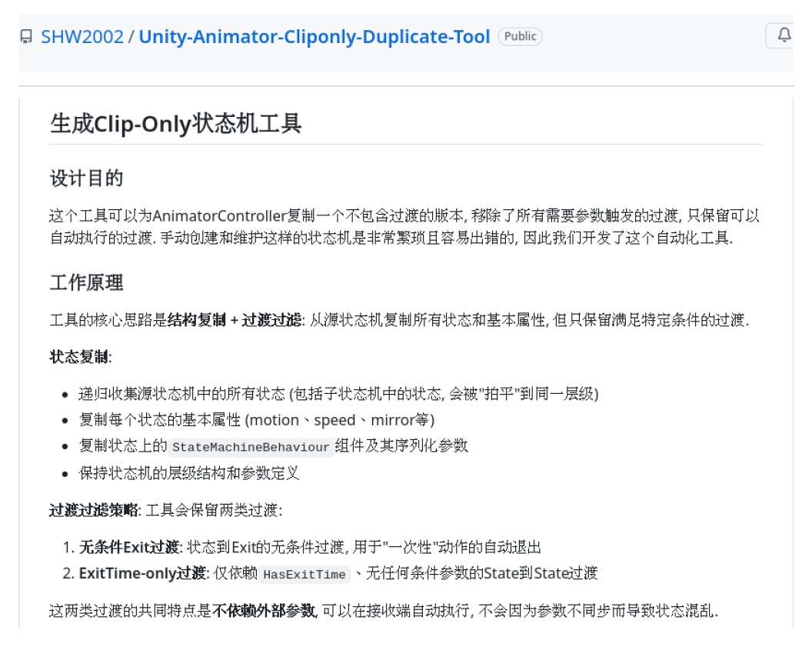Image resolution: width=812 pixels, height=647 pixels.
Task: Click the StateMachineBehaviour inline code
Action: coord(251,447)
